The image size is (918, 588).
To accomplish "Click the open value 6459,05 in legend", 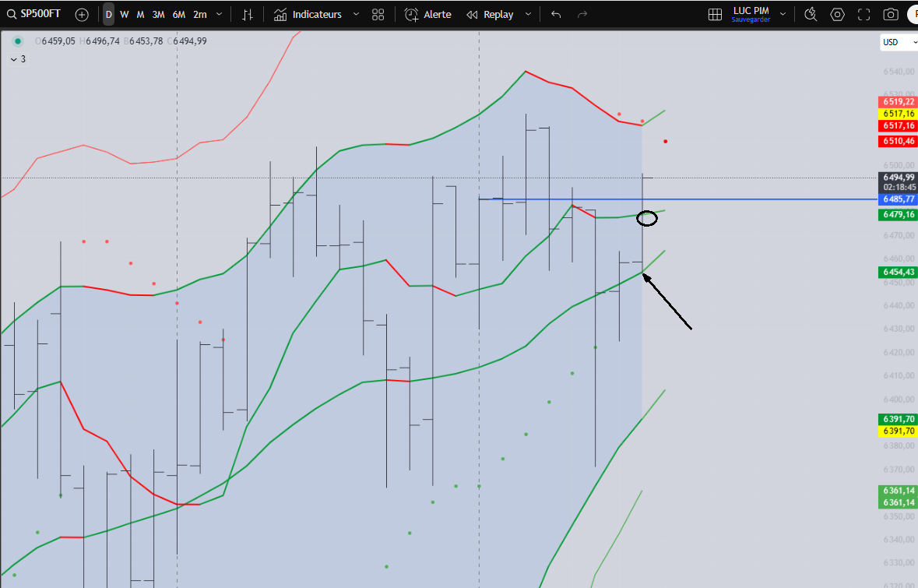I will [58, 41].
